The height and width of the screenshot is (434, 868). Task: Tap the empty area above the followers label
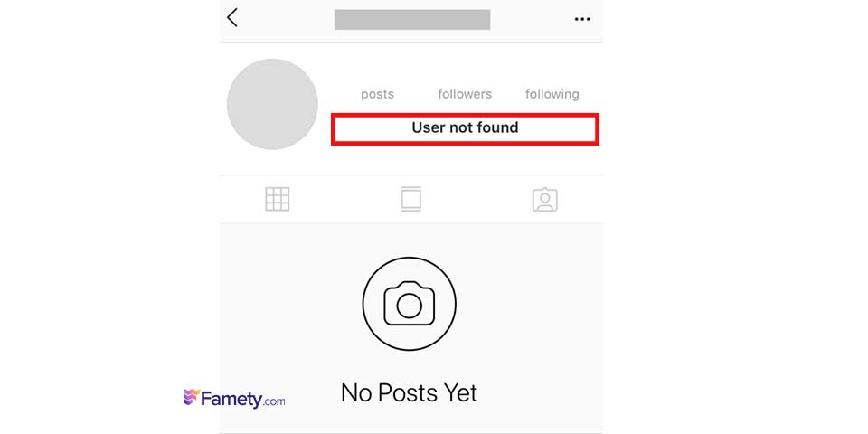465,71
